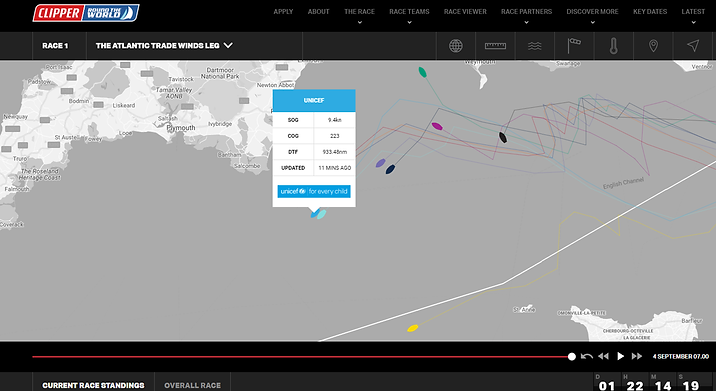Viewport: 716px width, 391px height.
Task: Toggle the thermometer temperature overlay
Action: point(614,46)
